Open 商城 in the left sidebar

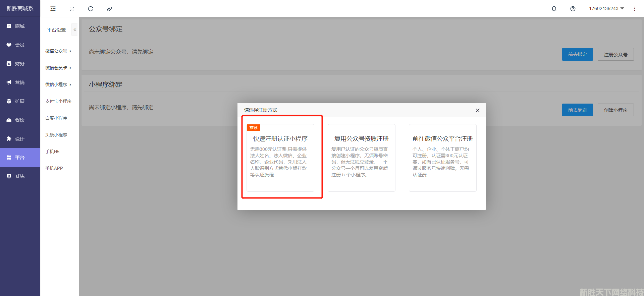[20, 26]
